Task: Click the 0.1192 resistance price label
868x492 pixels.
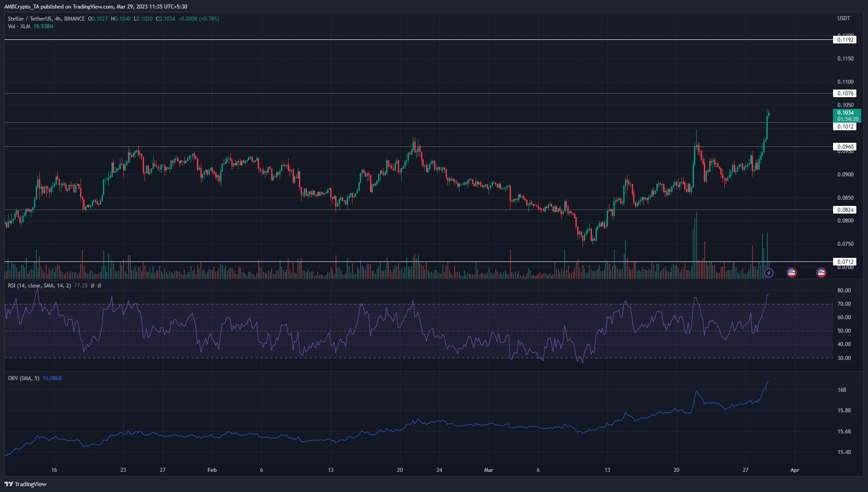Action: (x=845, y=39)
